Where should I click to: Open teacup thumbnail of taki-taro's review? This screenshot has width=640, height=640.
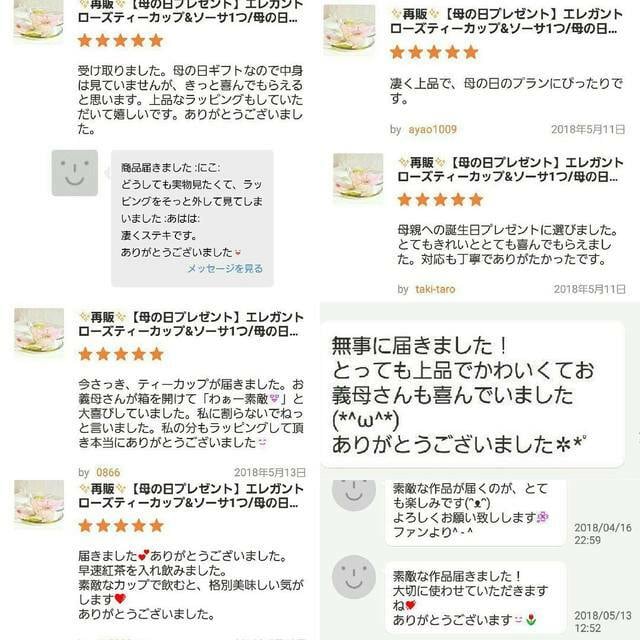[358, 176]
